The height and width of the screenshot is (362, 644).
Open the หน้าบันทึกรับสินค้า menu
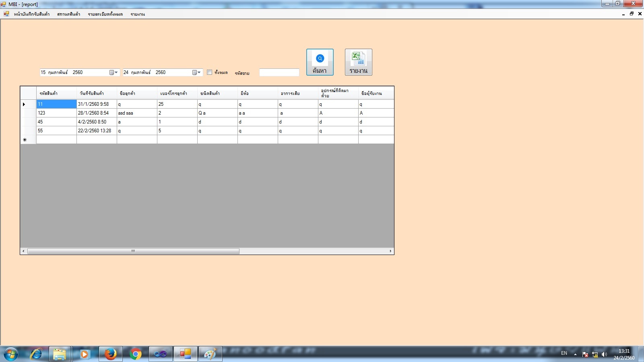tap(32, 14)
